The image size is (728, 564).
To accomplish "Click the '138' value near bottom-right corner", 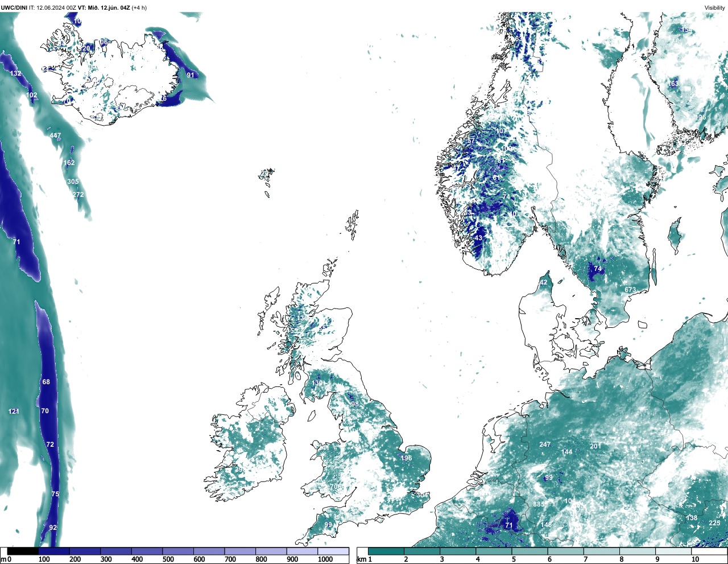I will (692, 518).
